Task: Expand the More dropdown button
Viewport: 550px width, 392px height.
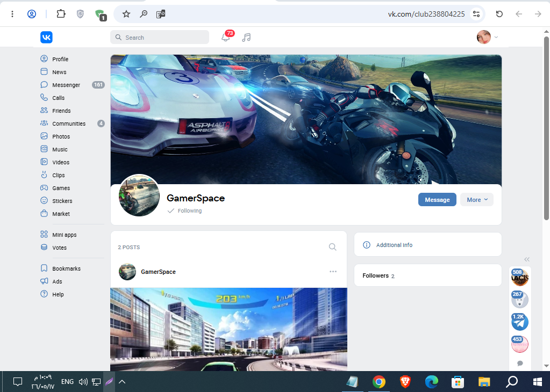Action: (477, 200)
